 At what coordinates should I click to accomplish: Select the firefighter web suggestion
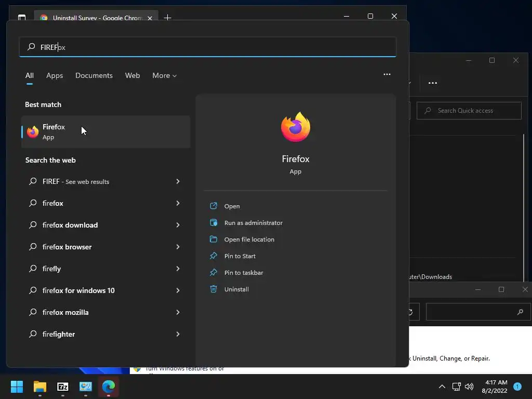click(105, 334)
